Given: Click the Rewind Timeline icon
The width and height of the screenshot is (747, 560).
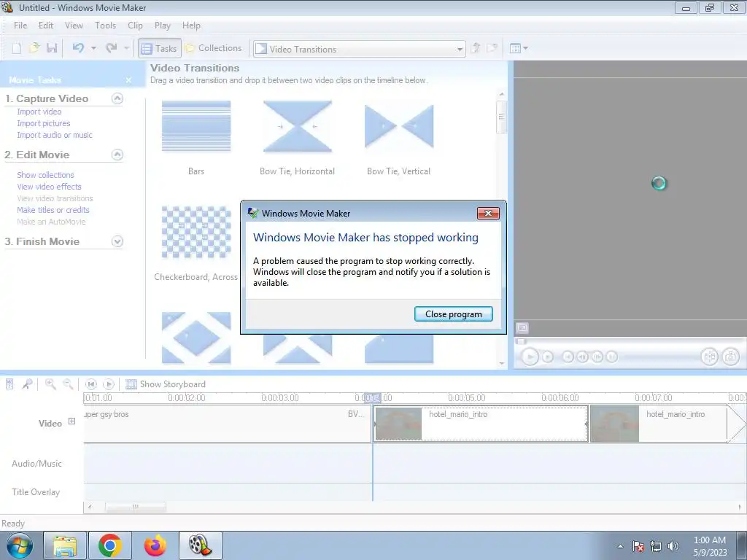Looking at the screenshot, I should [x=91, y=384].
